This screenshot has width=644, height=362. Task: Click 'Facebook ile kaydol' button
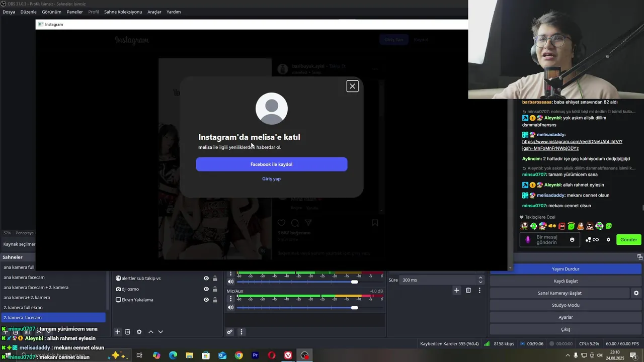pyautogui.click(x=272, y=164)
